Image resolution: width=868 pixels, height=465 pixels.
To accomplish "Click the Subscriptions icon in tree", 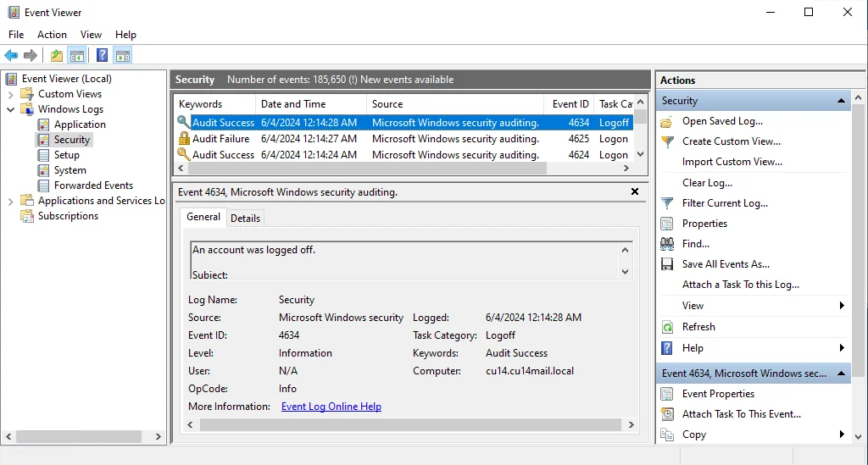I will 27,216.
